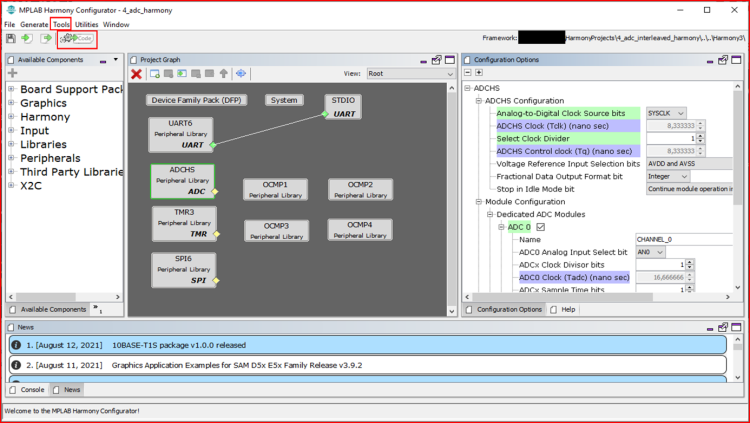This screenshot has width=750, height=423.
Task: Click the Save floppy disk icon
Action: pos(10,38)
